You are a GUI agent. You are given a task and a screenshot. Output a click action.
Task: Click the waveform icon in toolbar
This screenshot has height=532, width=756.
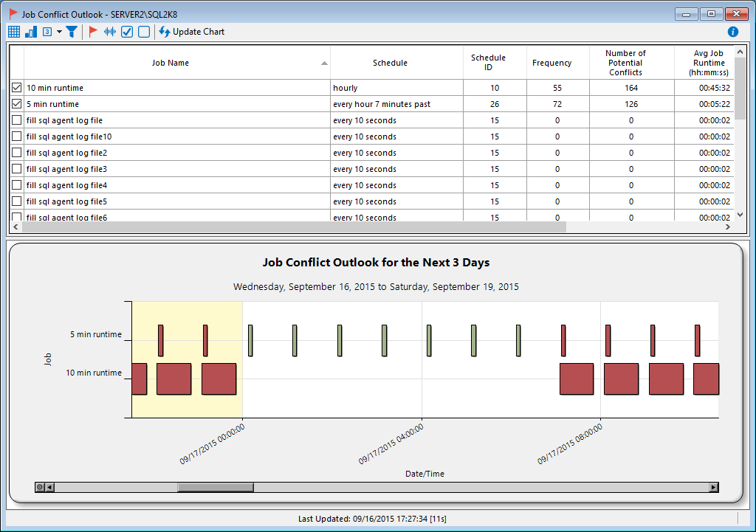(x=110, y=32)
